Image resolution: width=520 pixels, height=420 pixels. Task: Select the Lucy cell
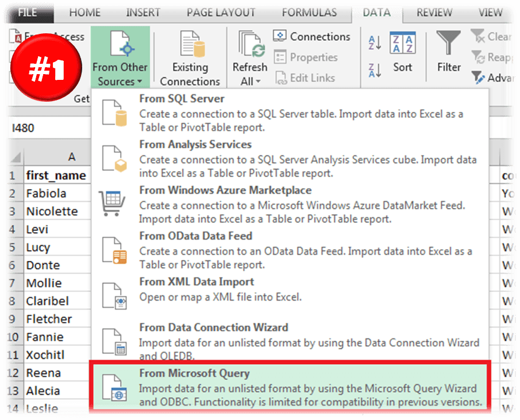[57, 247]
